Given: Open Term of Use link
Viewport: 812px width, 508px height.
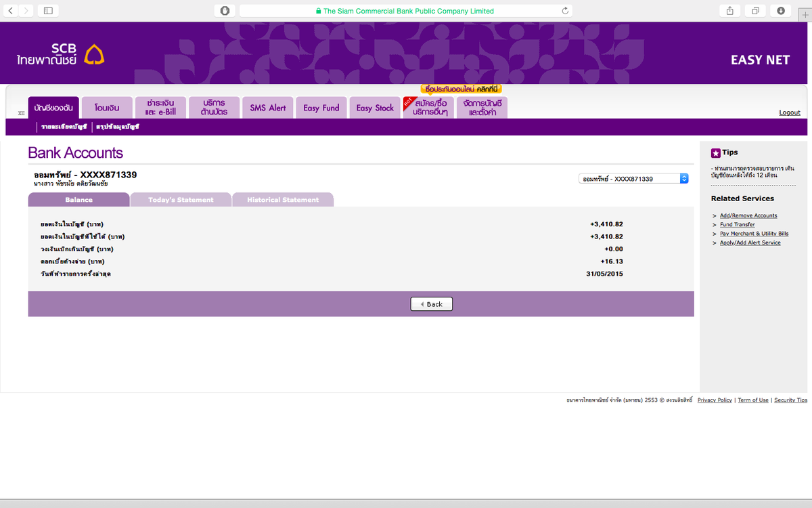Looking at the screenshot, I should (x=753, y=400).
